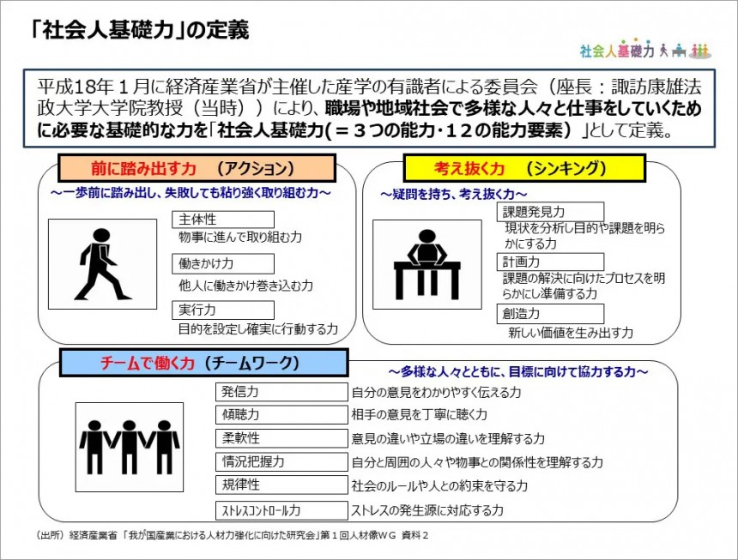
Task: Click the 発信力 label box
Action: 281,392
